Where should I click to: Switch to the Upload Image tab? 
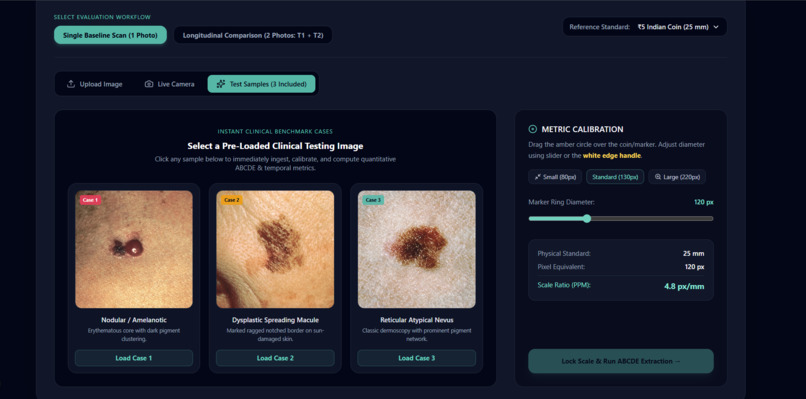[95, 84]
